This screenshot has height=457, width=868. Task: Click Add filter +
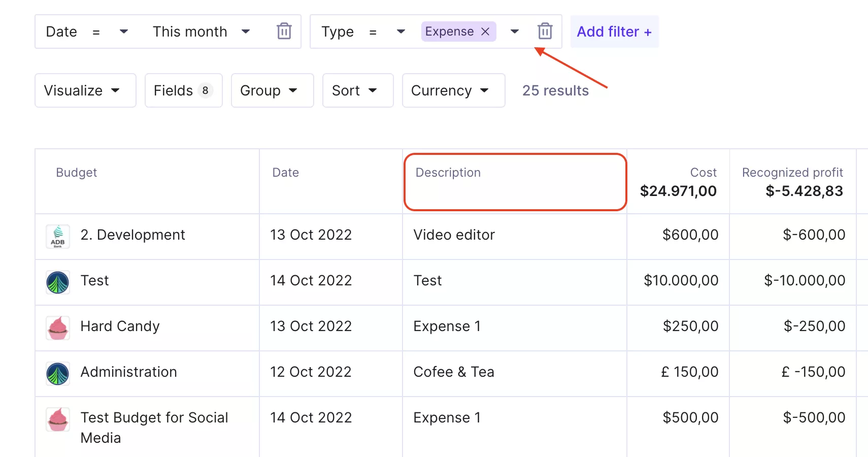pyautogui.click(x=614, y=31)
